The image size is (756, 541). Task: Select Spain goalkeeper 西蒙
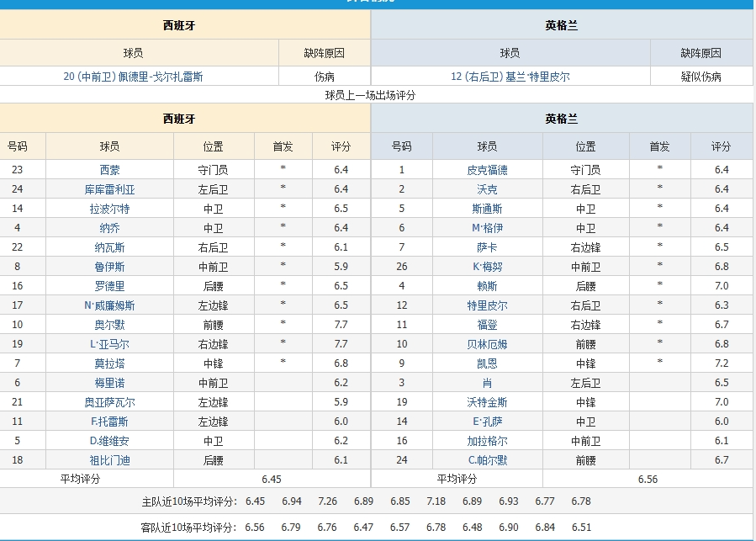[109, 170]
